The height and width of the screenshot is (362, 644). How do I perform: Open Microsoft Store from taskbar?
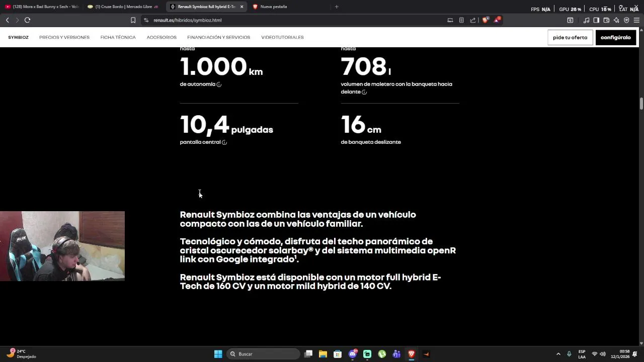coord(338,354)
